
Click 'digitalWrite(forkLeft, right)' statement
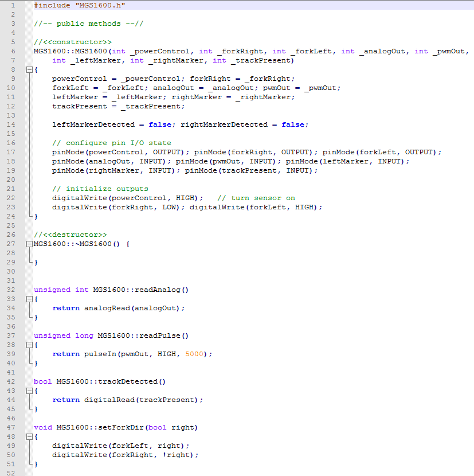[x=120, y=446]
